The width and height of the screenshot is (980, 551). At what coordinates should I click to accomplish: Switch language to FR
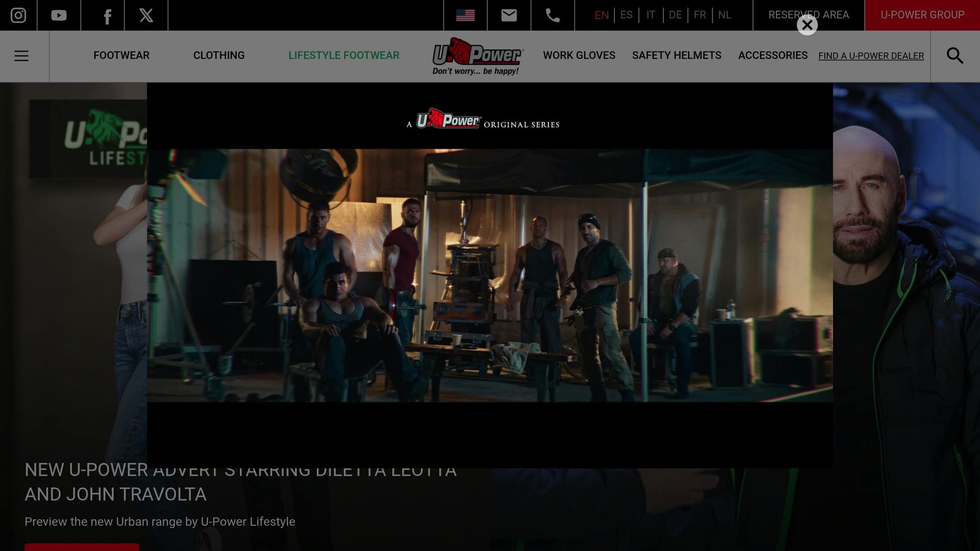700,15
